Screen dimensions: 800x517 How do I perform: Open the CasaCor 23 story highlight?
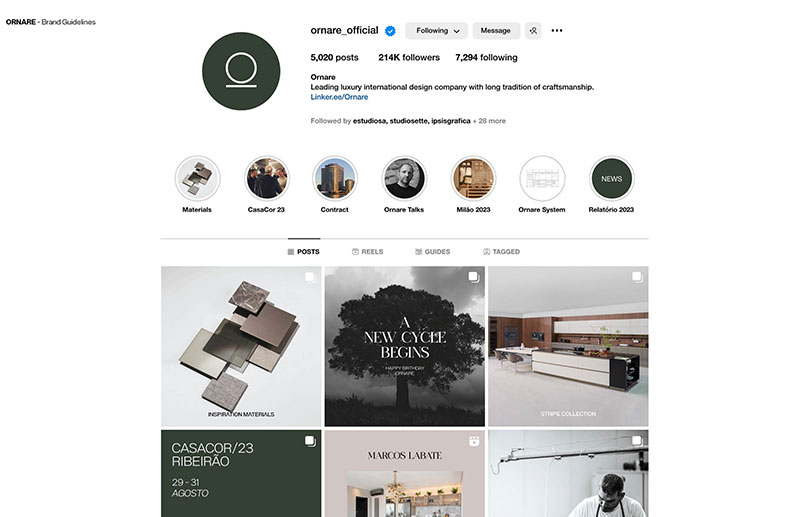266,179
